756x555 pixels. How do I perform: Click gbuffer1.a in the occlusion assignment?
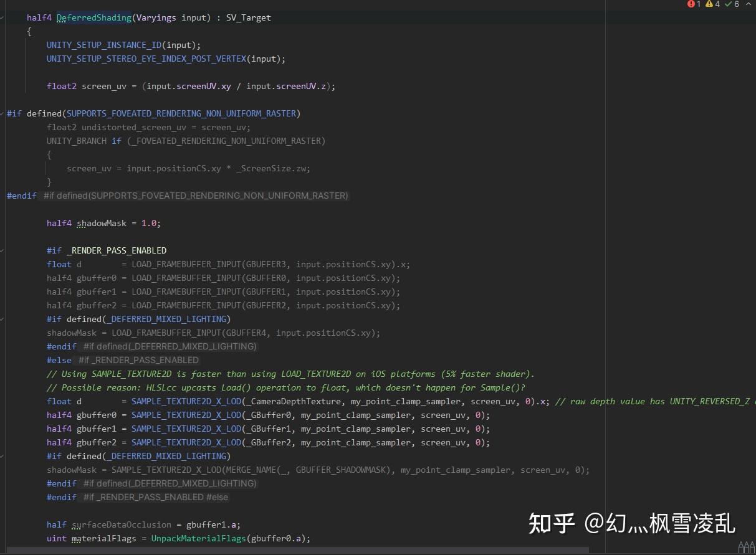coord(211,524)
